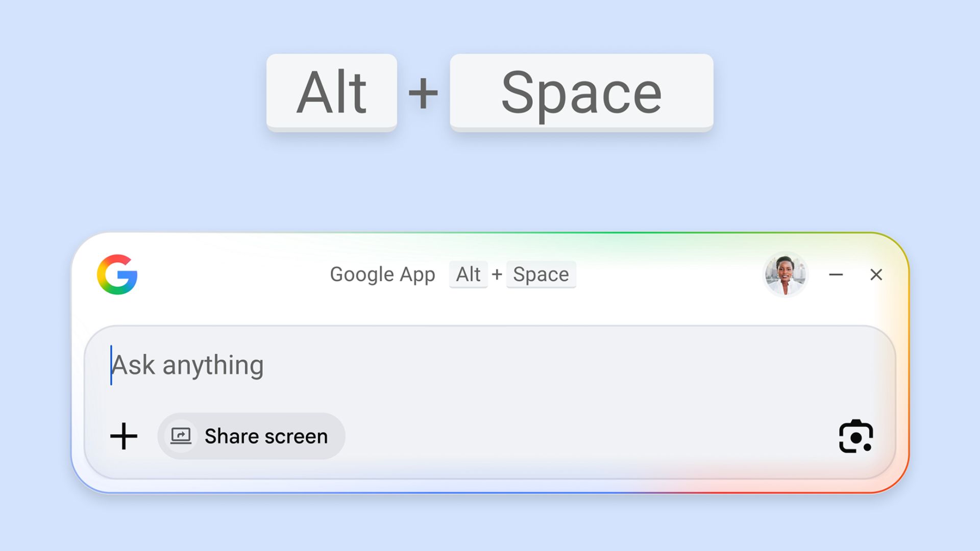Click the minimize dash icon
Image resolution: width=980 pixels, height=551 pixels.
836,275
